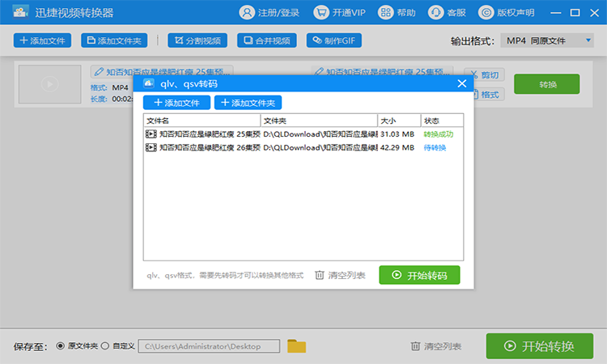
Task: Open the 帮助 help icon
Action: coord(385,12)
